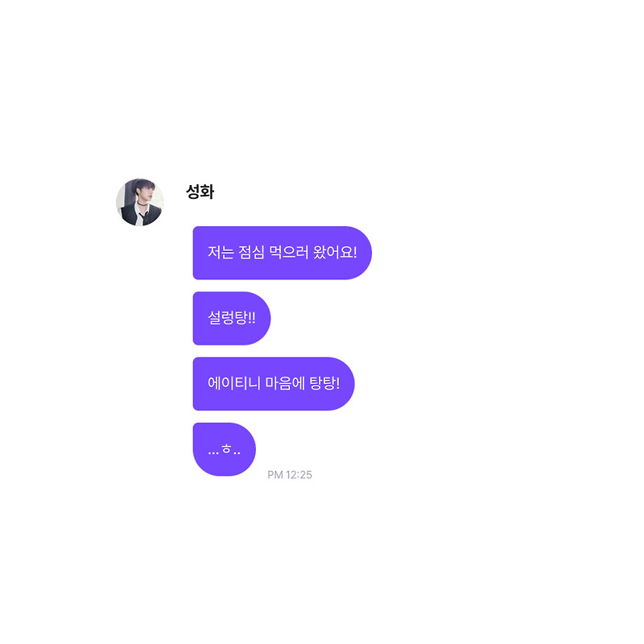Click the word '마음에' in third message
The height and width of the screenshot is (644, 644).
pyautogui.click(x=285, y=383)
